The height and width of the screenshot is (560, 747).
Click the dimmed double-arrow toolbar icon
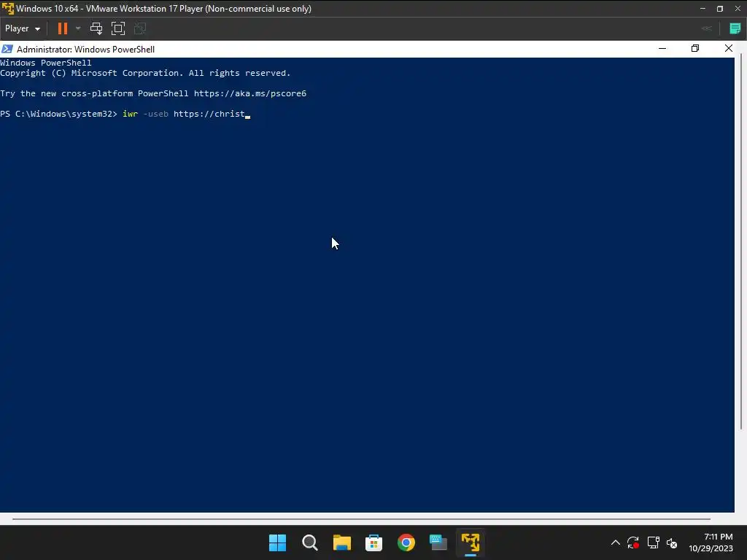point(706,28)
